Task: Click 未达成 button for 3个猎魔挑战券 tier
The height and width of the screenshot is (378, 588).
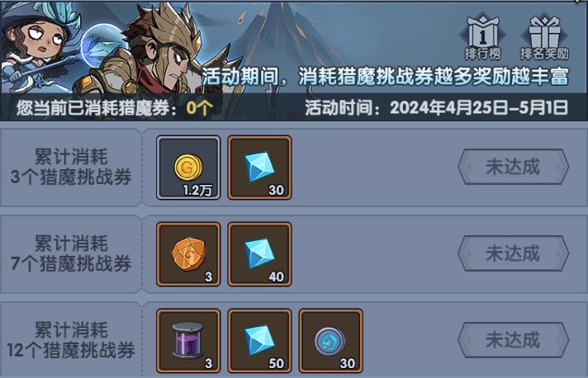Action: (514, 167)
